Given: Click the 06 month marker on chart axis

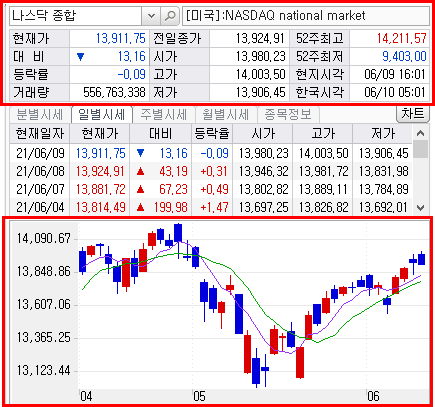Looking at the screenshot, I should [373, 396].
